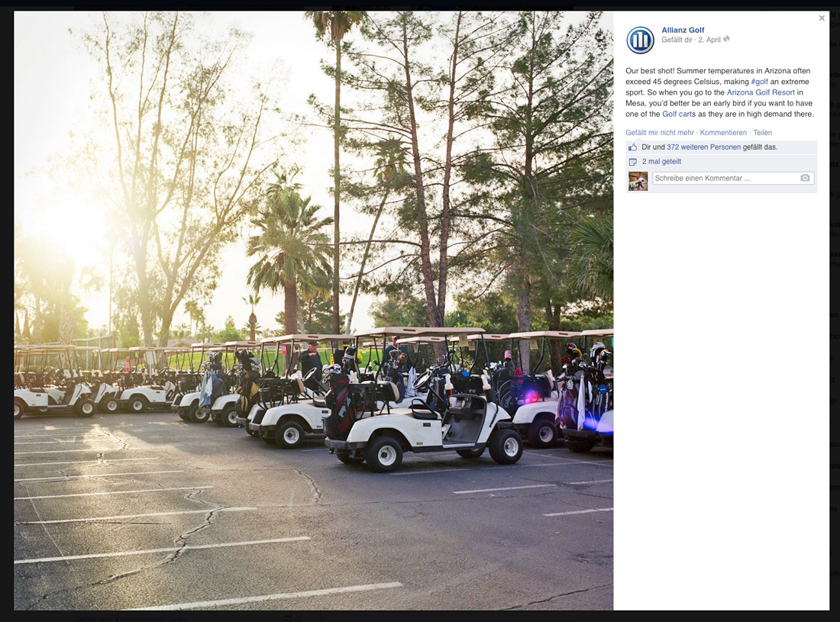
Task: Open the #golf hashtag link
Action: [x=759, y=82]
